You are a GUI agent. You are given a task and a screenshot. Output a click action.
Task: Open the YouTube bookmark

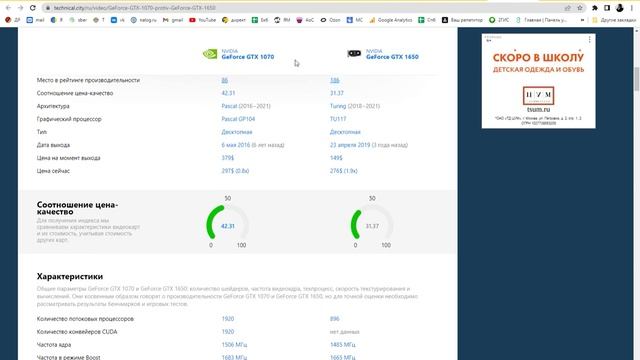point(202,20)
